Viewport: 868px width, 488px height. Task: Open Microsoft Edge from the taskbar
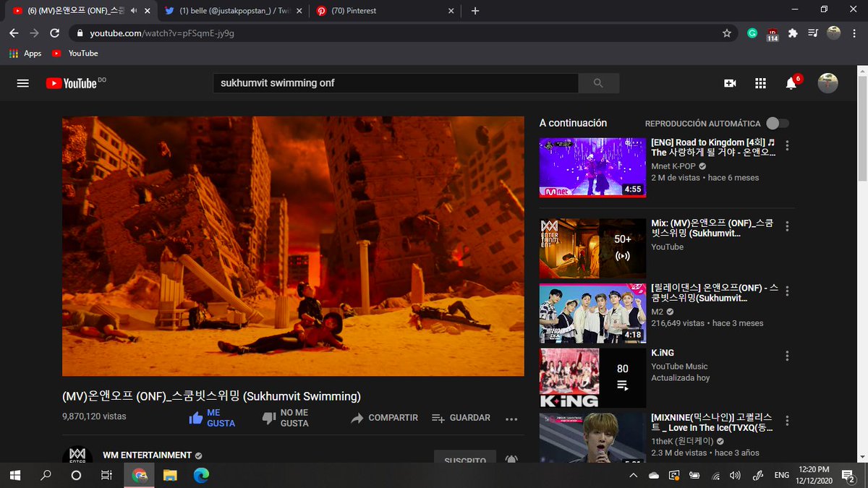[201, 475]
